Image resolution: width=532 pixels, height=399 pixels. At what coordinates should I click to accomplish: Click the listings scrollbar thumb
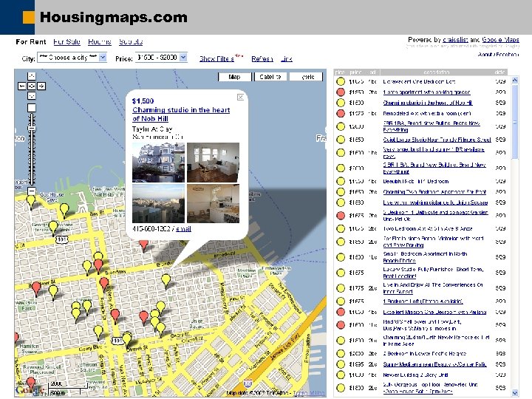(x=515, y=121)
